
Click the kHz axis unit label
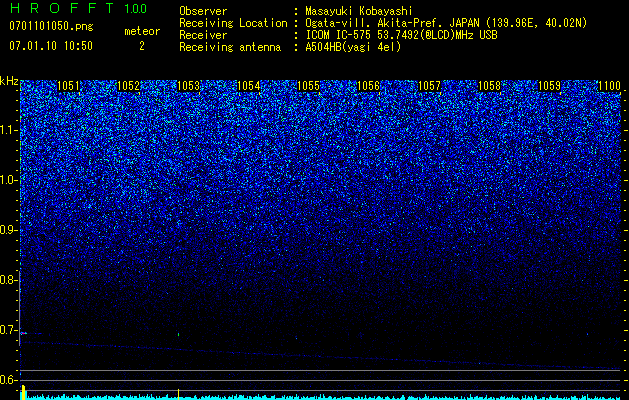point(9,81)
